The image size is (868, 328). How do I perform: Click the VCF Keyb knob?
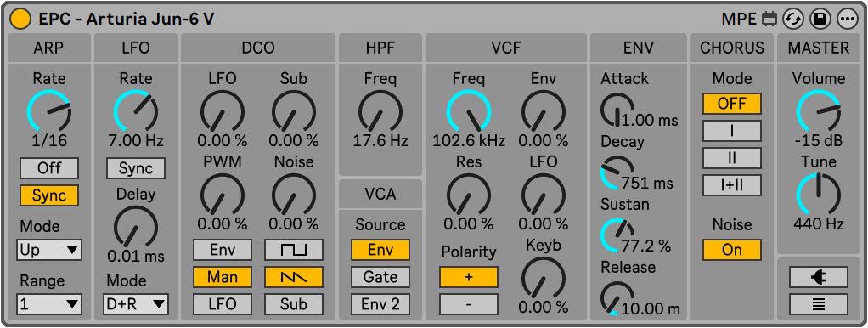(544, 278)
